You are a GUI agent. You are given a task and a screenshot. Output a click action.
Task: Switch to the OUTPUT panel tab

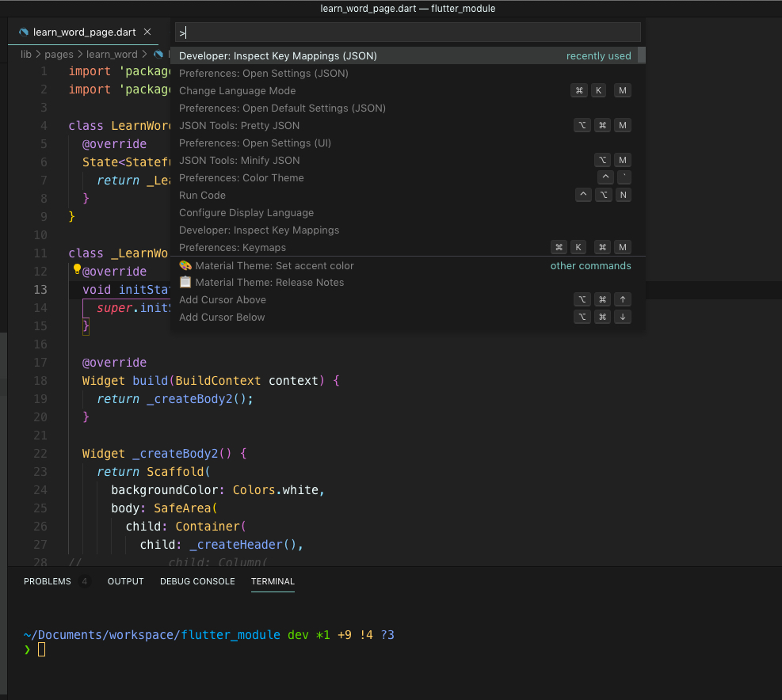tap(125, 581)
